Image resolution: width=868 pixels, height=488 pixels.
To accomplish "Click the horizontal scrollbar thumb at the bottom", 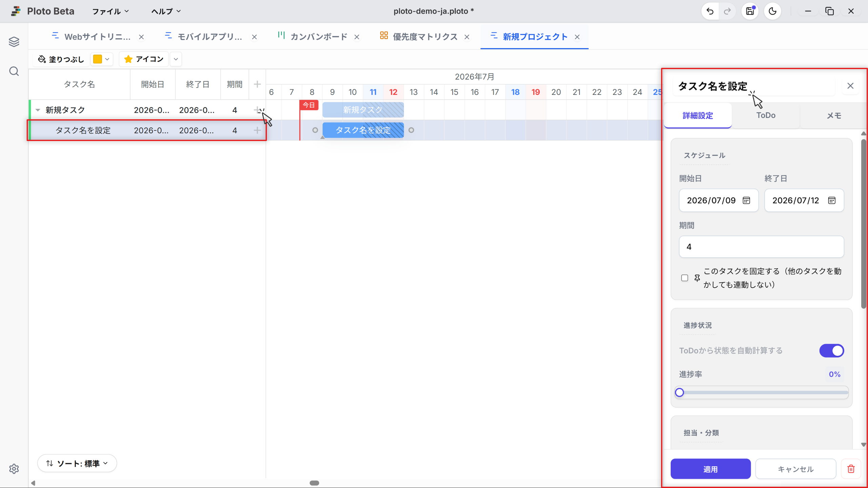I will coord(314,483).
